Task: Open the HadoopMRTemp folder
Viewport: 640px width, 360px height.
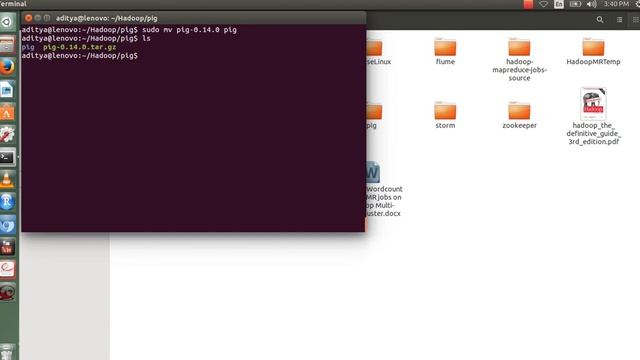Action: coord(593,51)
